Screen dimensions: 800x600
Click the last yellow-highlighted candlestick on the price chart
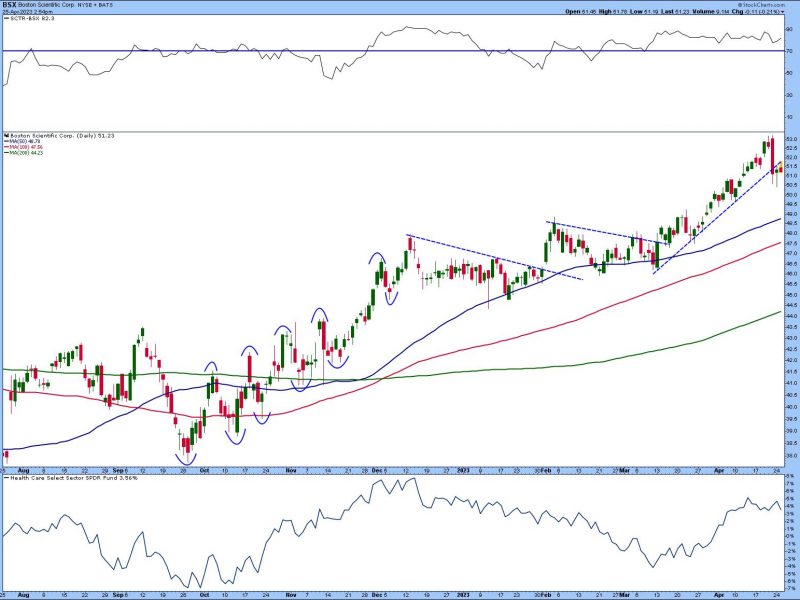781,168
